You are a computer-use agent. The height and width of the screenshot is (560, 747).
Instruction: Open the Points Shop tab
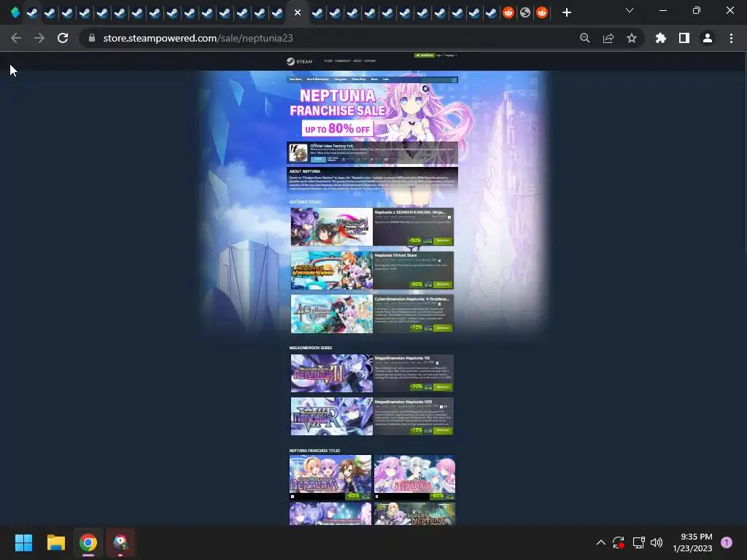(x=358, y=79)
